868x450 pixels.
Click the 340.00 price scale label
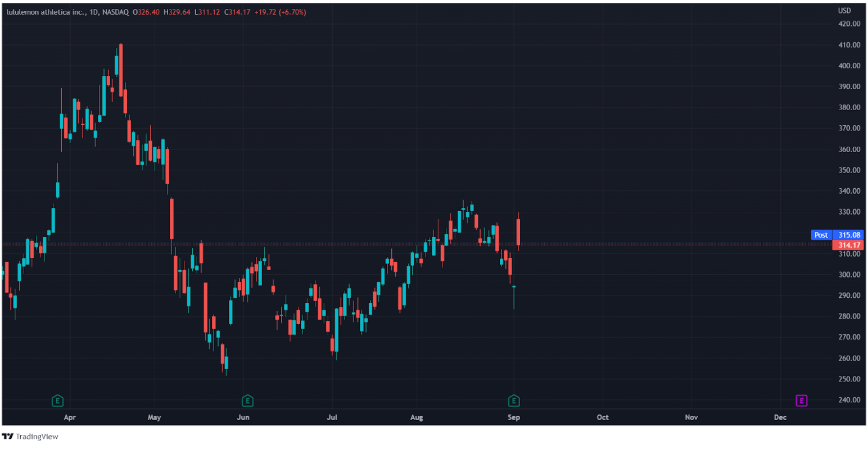coord(849,191)
